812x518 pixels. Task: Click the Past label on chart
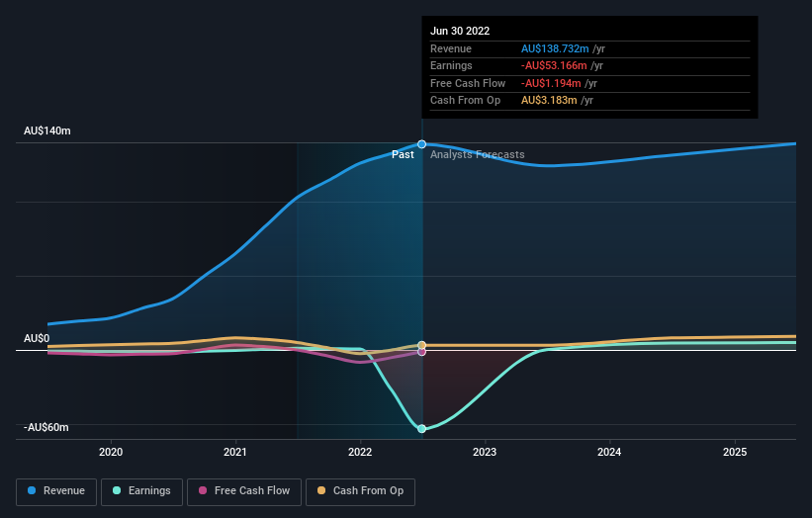coord(403,155)
